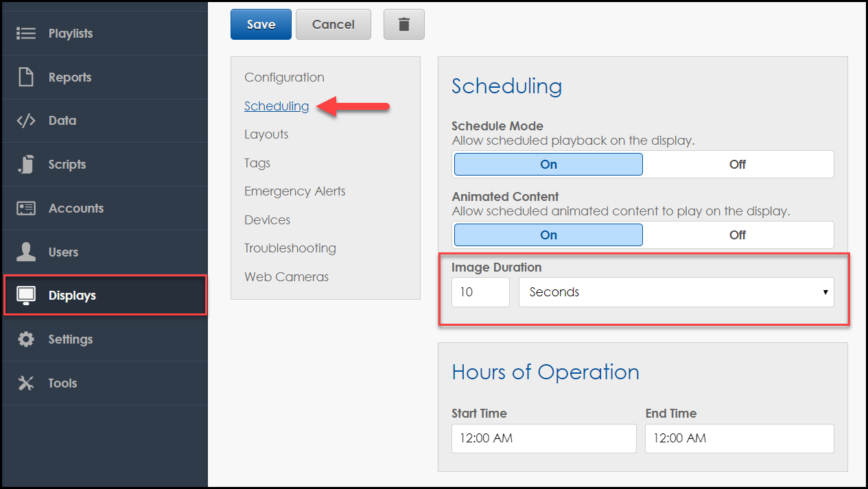
Task: Cancel the display changes
Action: click(333, 25)
